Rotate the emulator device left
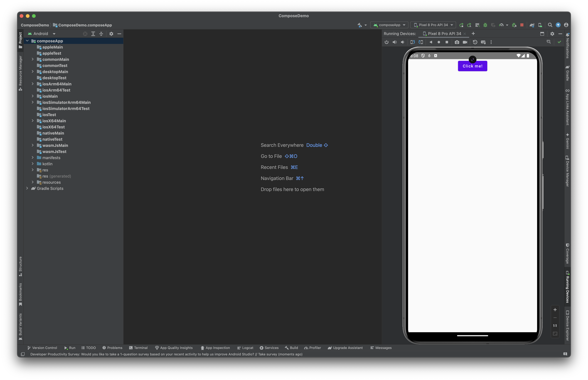The image size is (588, 380). [412, 42]
